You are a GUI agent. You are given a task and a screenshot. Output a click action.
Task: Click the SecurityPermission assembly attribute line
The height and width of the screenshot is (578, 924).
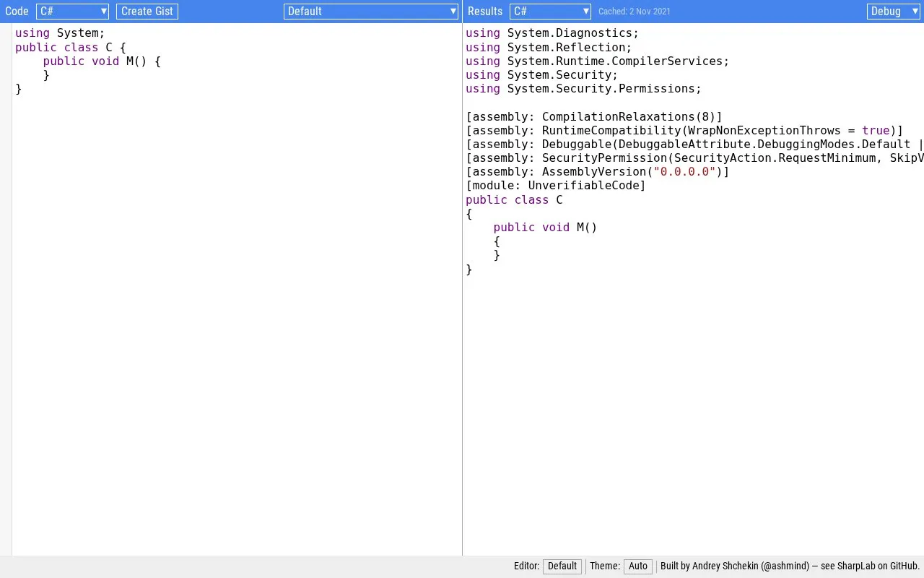[694, 158]
